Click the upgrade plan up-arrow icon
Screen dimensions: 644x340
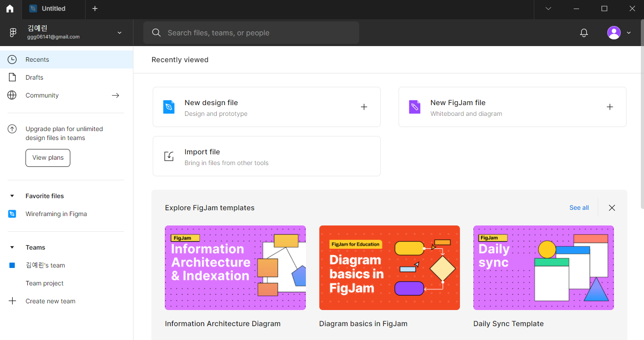(x=12, y=129)
